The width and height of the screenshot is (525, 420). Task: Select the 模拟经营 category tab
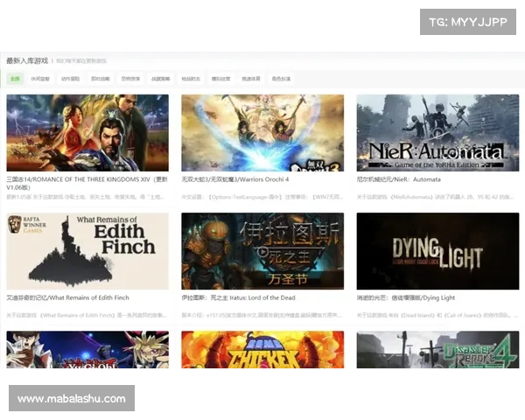(x=221, y=79)
